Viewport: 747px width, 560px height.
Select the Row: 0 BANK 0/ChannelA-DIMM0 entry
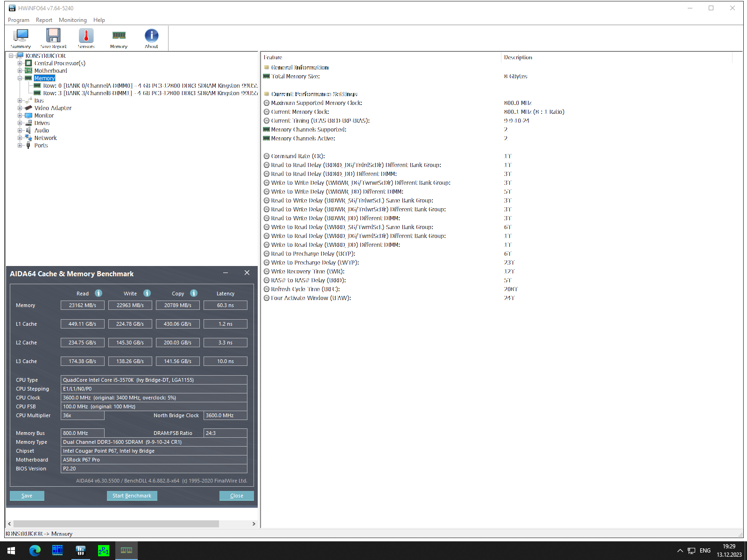[150, 85]
